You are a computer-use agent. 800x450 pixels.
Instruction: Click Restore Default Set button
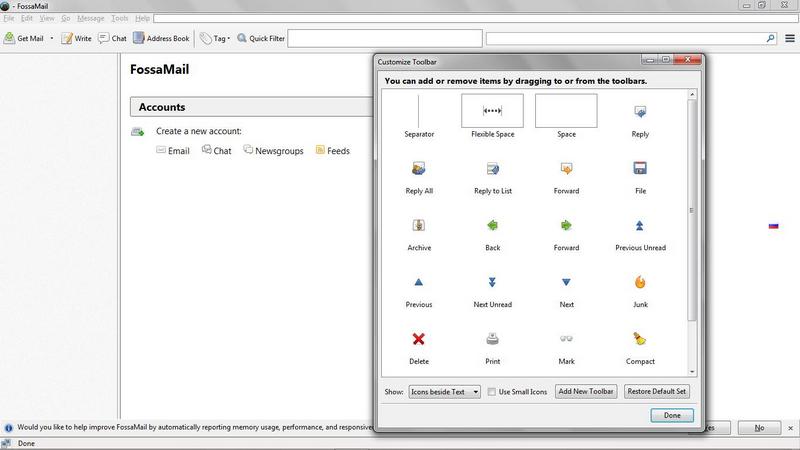[x=657, y=391]
